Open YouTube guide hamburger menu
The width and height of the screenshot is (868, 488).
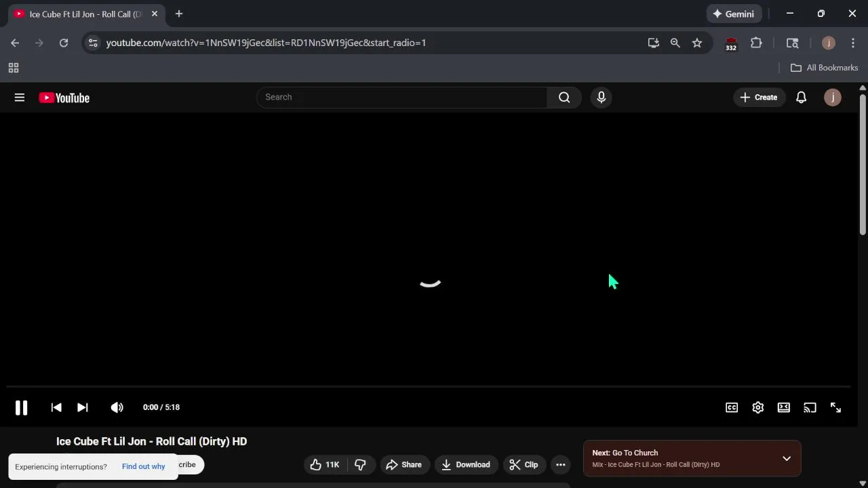click(20, 98)
